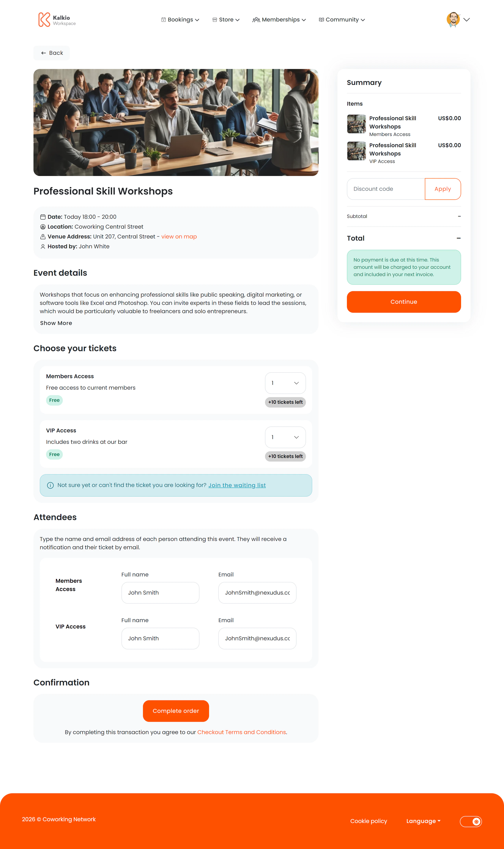
Task: Click the Kalkio Workspace logo
Action: [57, 19]
